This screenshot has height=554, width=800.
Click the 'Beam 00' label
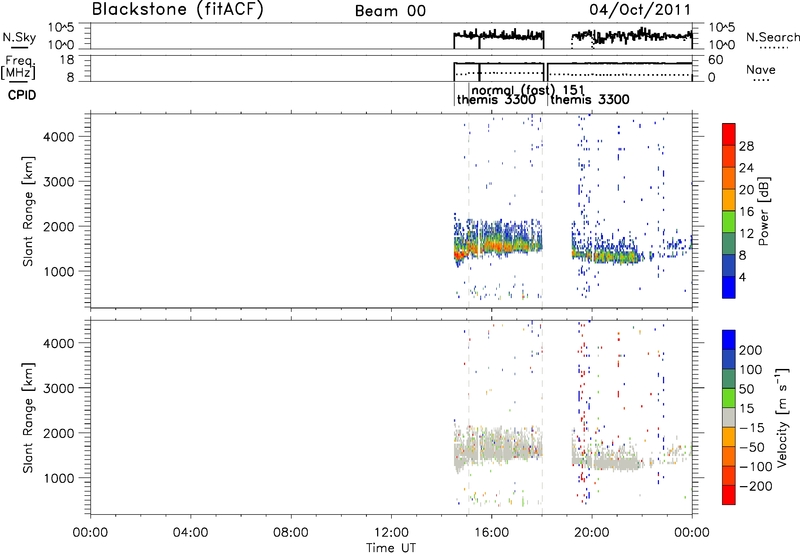390,11
